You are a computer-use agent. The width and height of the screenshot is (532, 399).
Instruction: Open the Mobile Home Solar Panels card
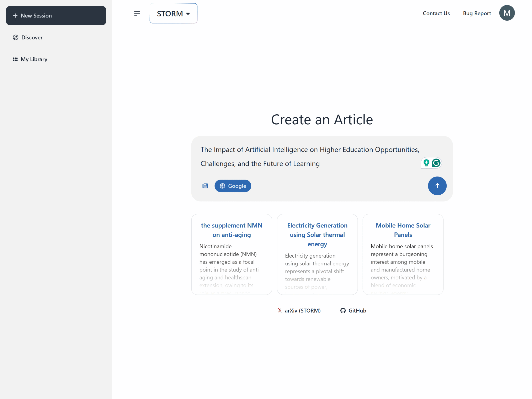point(403,254)
